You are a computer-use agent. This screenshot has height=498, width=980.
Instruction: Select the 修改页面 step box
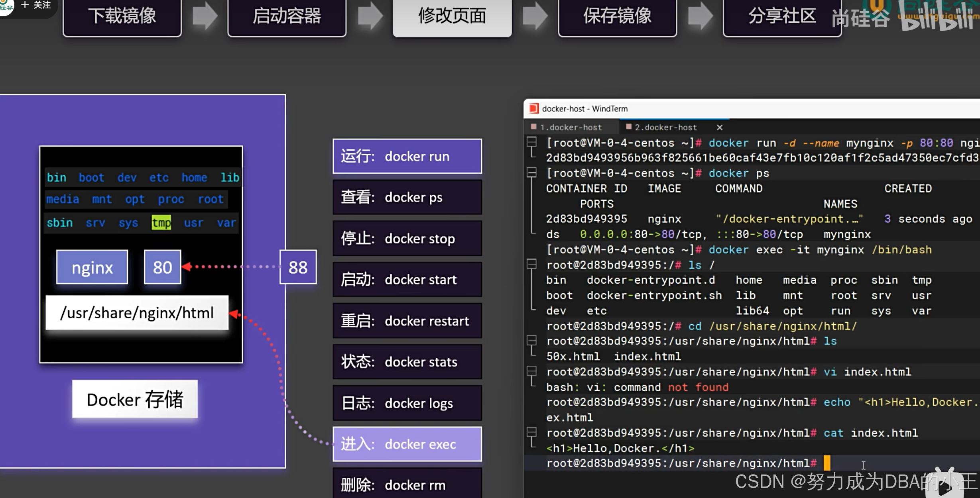[452, 17]
